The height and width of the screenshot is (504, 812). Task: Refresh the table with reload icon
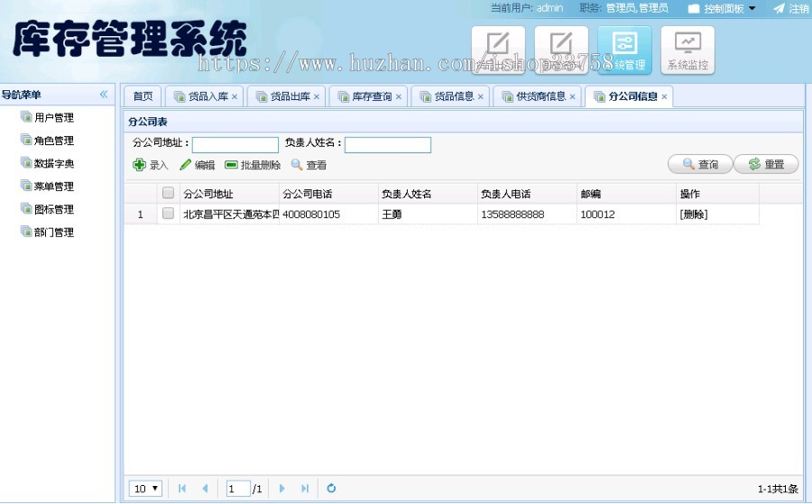331,488
